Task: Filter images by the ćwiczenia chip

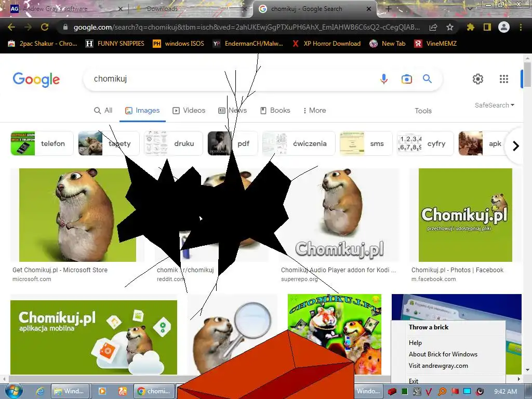Action: pos(299,143)
